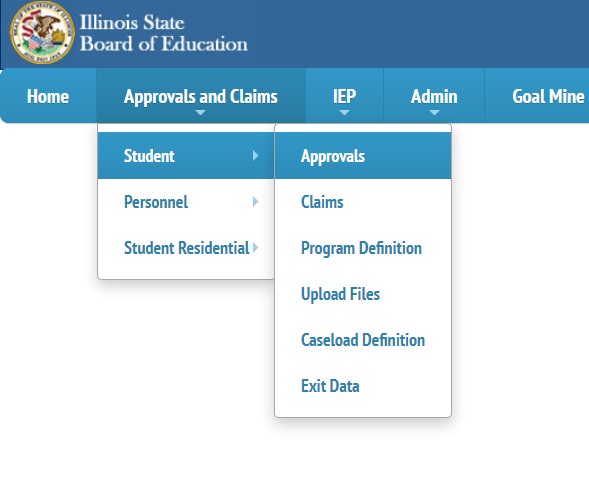Open the Student Residential submenu
589x481 pixels.
point(186,248)
